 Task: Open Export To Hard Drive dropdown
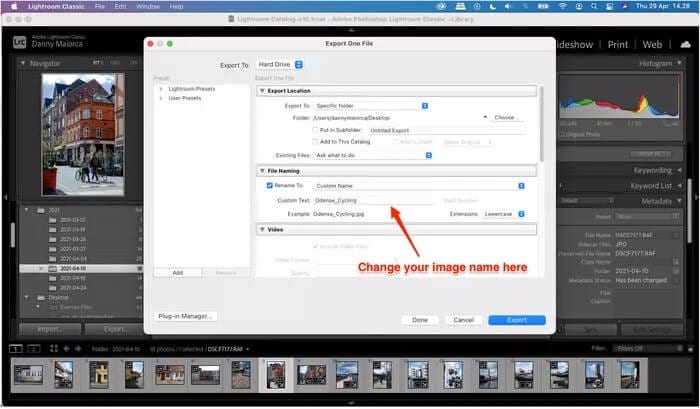point(280,65)
